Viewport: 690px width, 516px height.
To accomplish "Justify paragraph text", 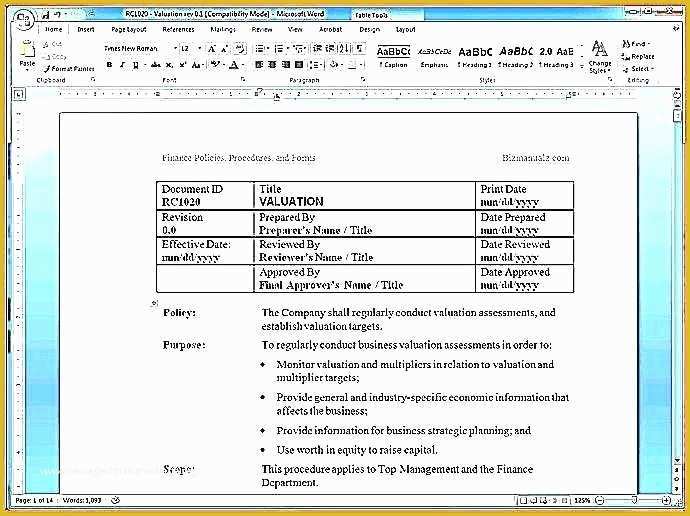I will [x=299, y=65].
